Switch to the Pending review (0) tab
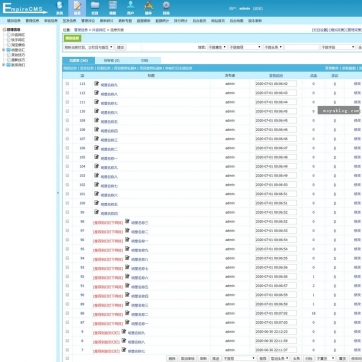362x362 pixels. pos(112,61)
